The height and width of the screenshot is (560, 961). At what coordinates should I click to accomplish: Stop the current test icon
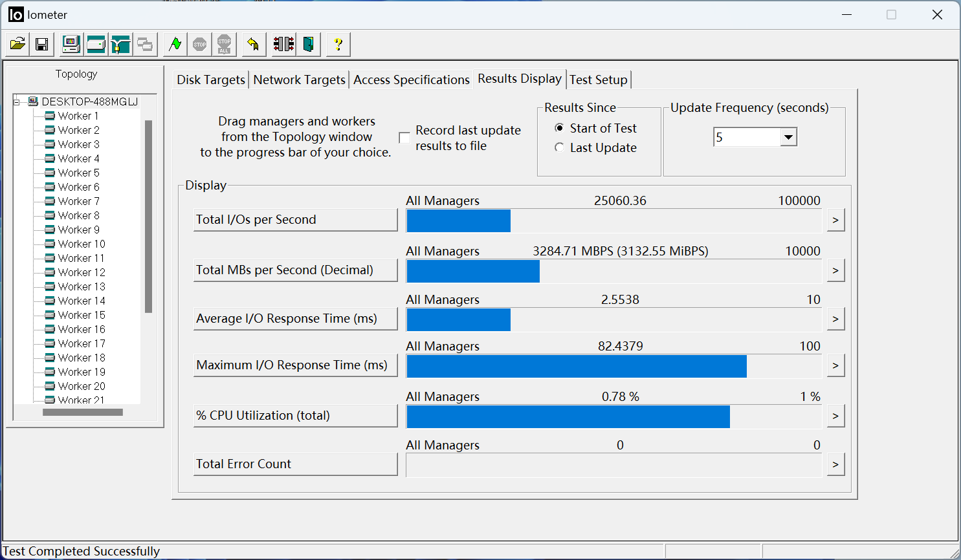point(199,44)
